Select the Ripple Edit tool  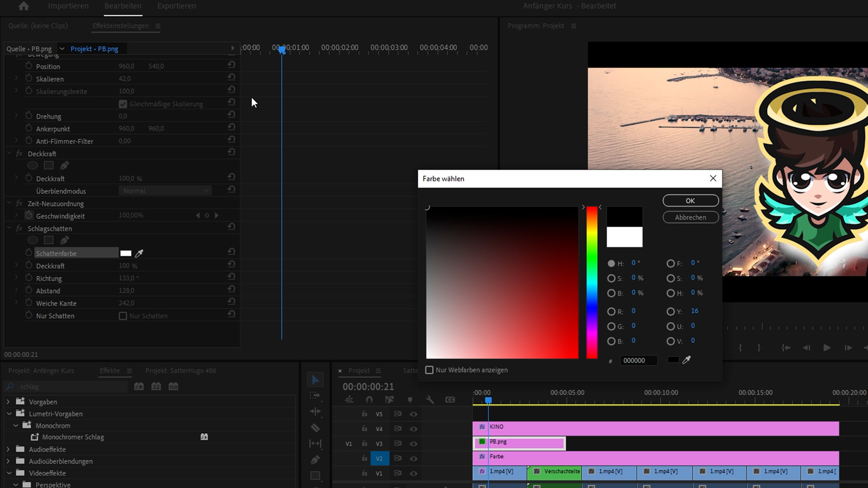coord(315,412)
